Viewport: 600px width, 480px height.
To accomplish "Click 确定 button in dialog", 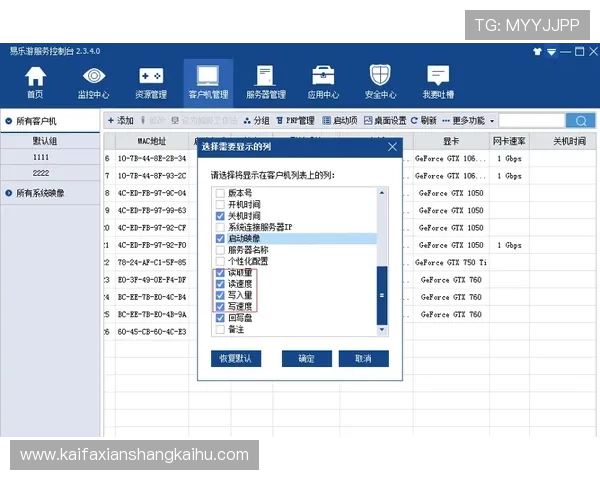I will pyautogui.click(x=307, y=359).
